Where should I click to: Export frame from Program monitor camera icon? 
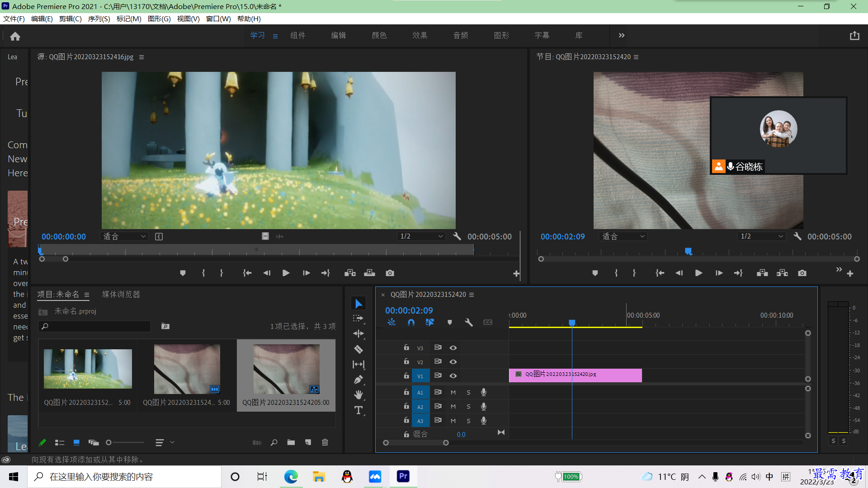tap(802, 273)
